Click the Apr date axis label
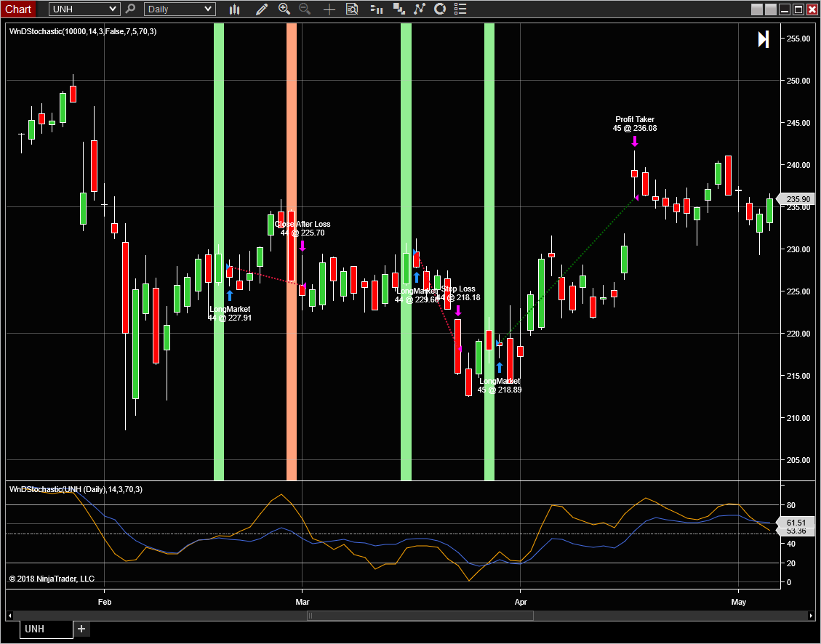821x644 pixels. [520, 602]
